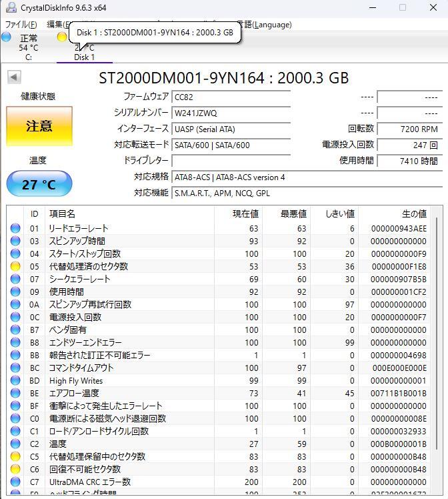Screen dimensions: 448x499
Task: Click raw value 000000004698
Action: pos(399,355)
